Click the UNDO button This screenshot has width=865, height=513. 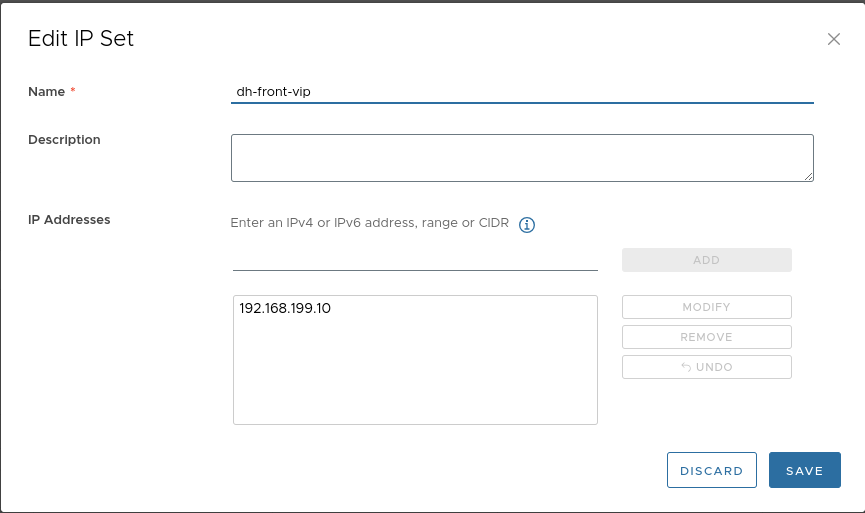[x=706, y=367]
